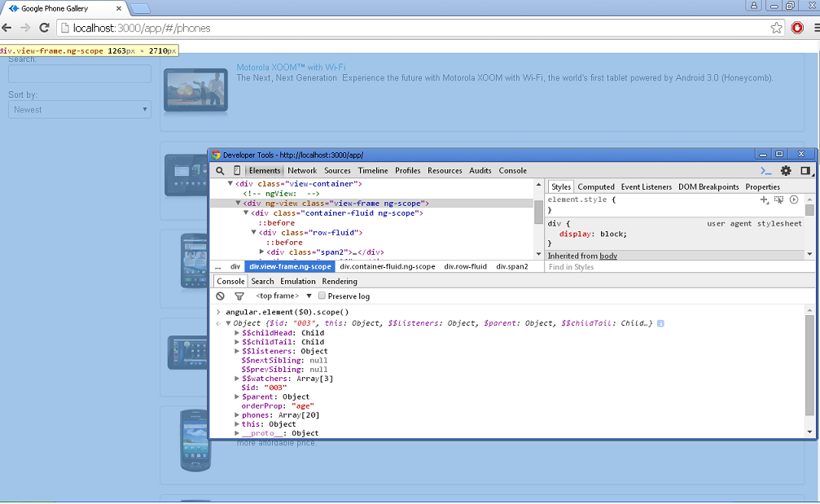Collapse the row-fluid div node
This screenshot has height=504, width=820.
point(253,233)
